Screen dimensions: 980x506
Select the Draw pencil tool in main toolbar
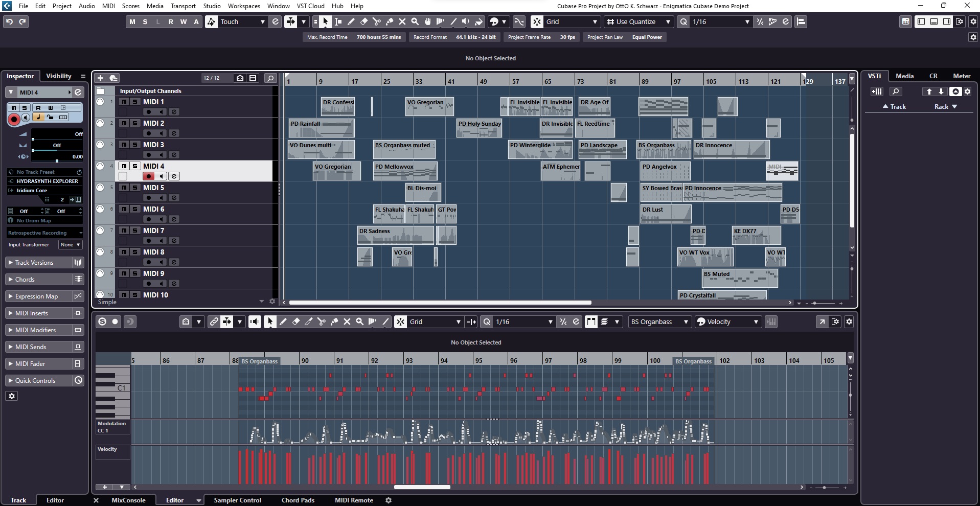pos(351,21)
